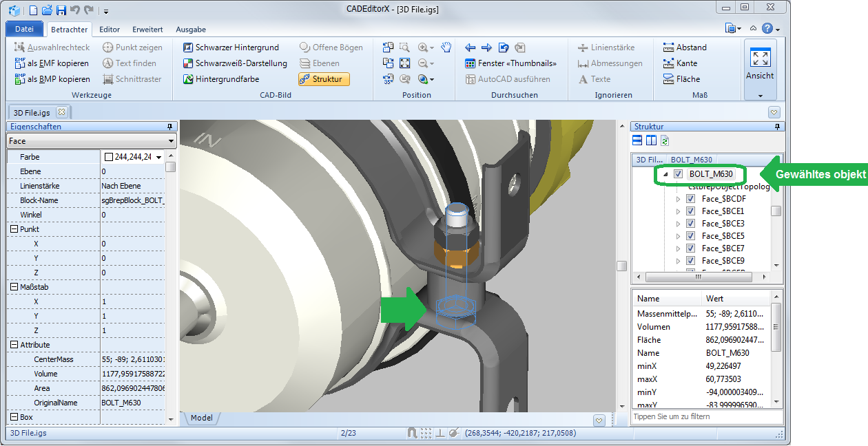The width and height of the screenshot is (868, 446).
Task: Switch to the Editor ribbon tab
Action: 110,30
